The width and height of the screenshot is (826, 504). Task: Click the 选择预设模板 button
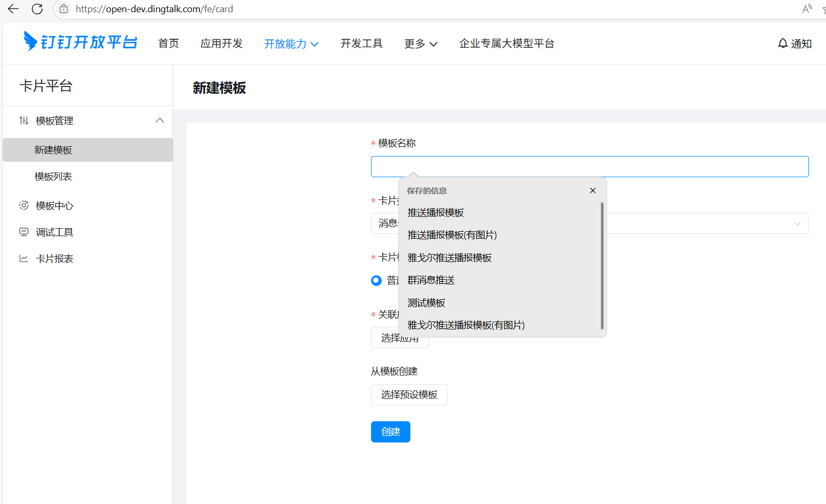[x=409, y=395]
